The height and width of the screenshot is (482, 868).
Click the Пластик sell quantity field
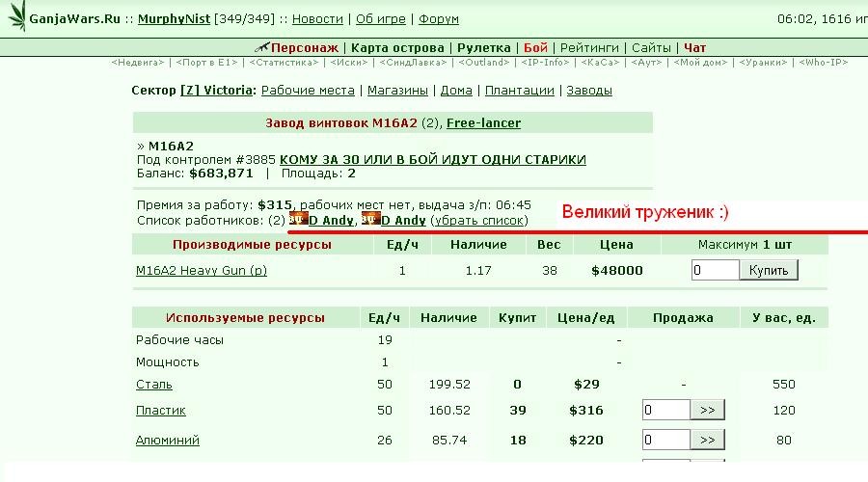click(x=665, y=410)
